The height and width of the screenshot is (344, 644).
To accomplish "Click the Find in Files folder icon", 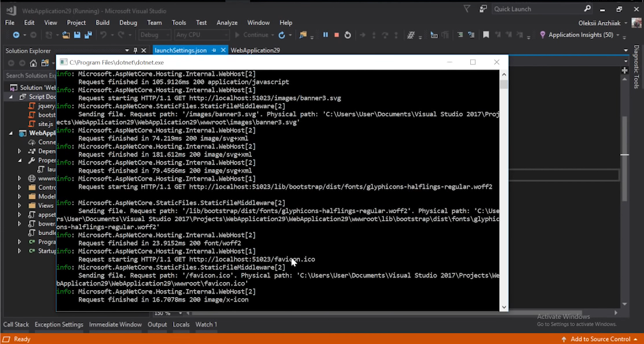I will coord(303,35).
